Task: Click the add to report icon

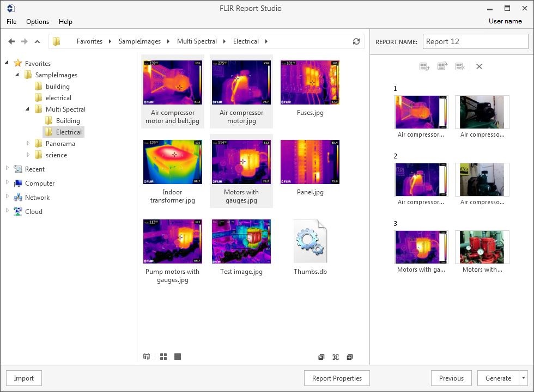Action: coord(350,357)
